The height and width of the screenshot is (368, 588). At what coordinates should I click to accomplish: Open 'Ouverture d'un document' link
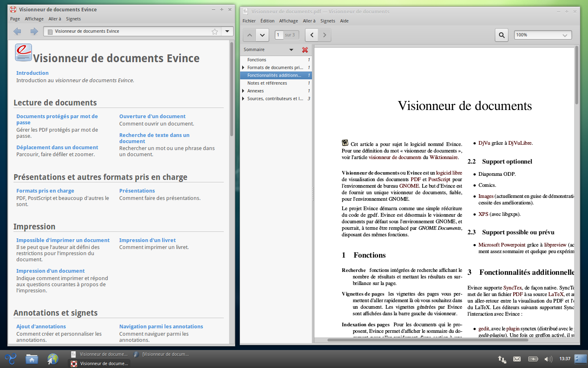(x=152, y=116)
